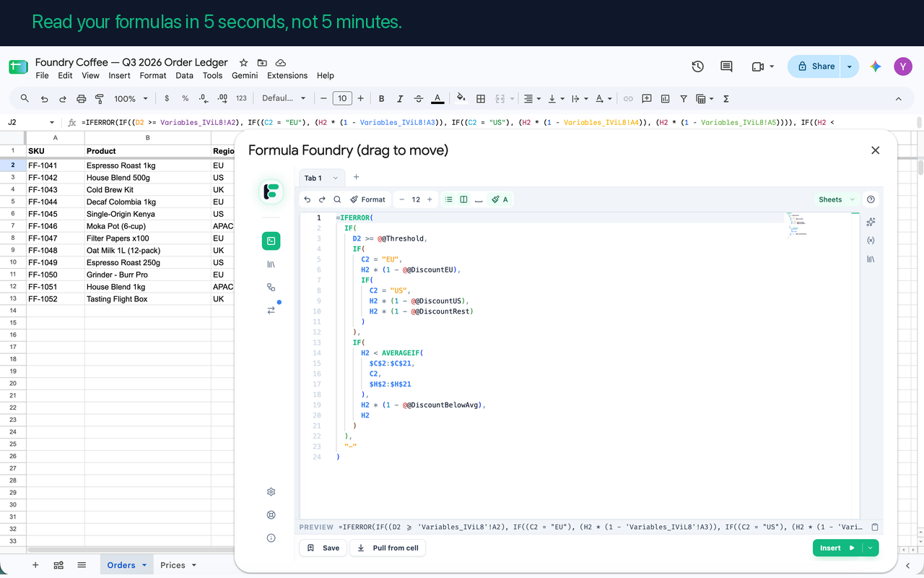Open the variables (x) panel icon
Viewport: 924px width, 578px height.
coord(871,241)
